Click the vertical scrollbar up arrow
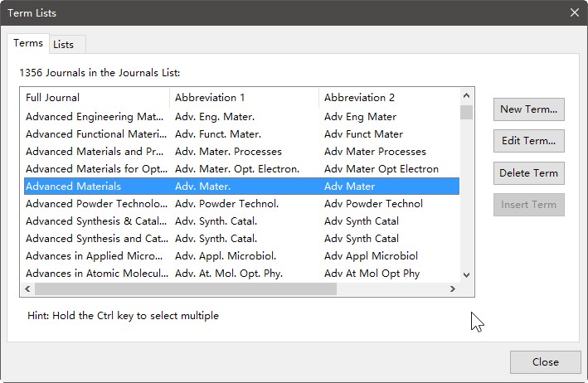Viewport: 588px width, 383px height. tap(466, 95)
